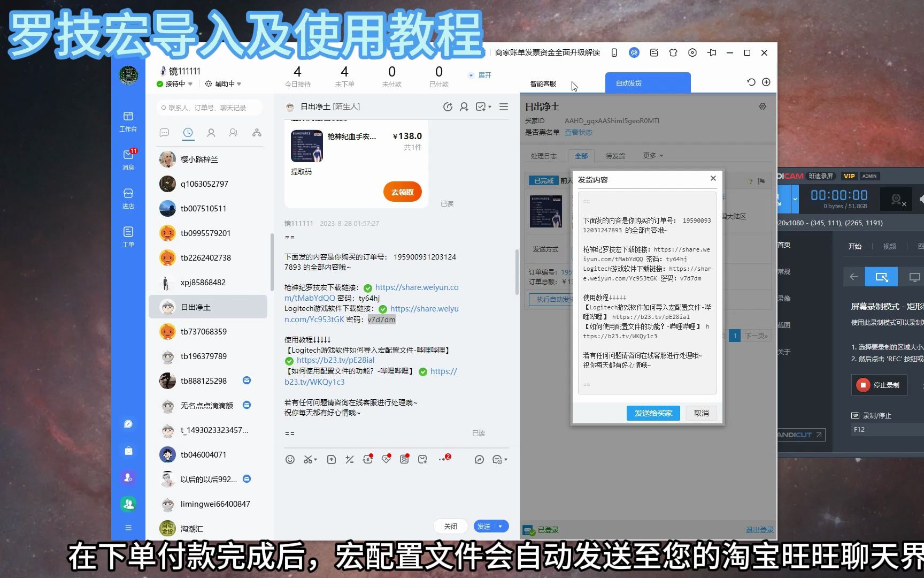
Task: Open the 接待中 status dropdown
Action: click(x=176, y=84)
